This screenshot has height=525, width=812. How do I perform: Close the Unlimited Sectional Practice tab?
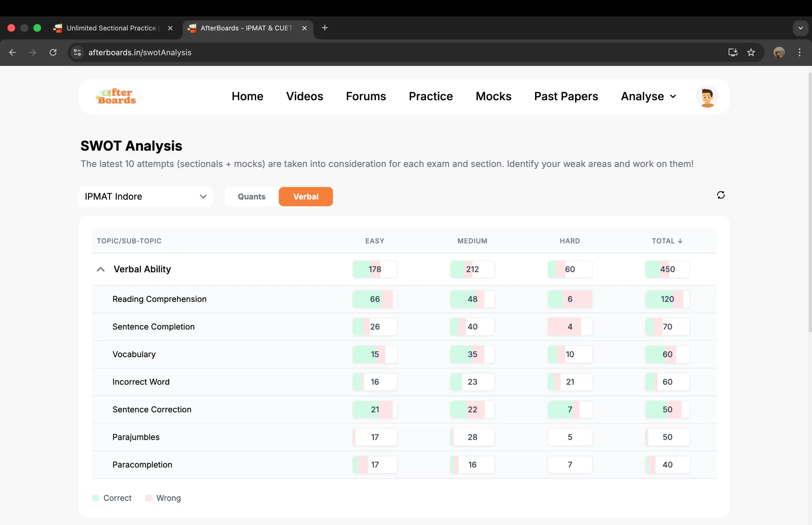click(x=170, y=28)
